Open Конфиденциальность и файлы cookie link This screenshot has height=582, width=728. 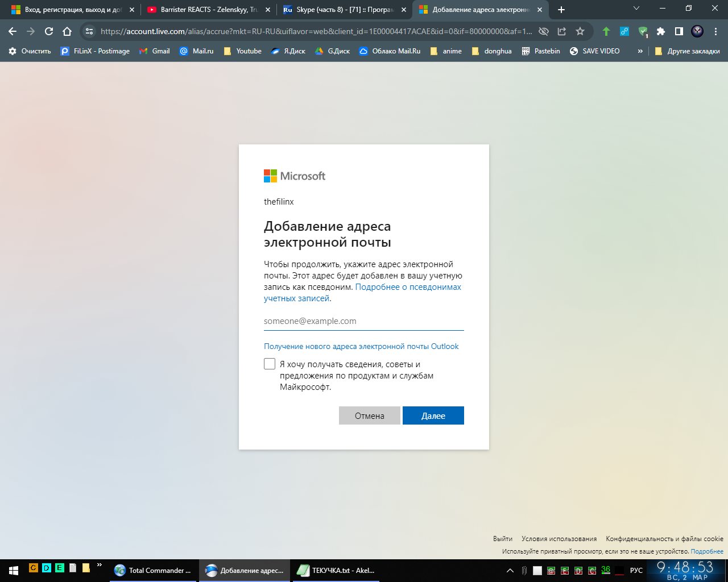(x=664, y=539)
